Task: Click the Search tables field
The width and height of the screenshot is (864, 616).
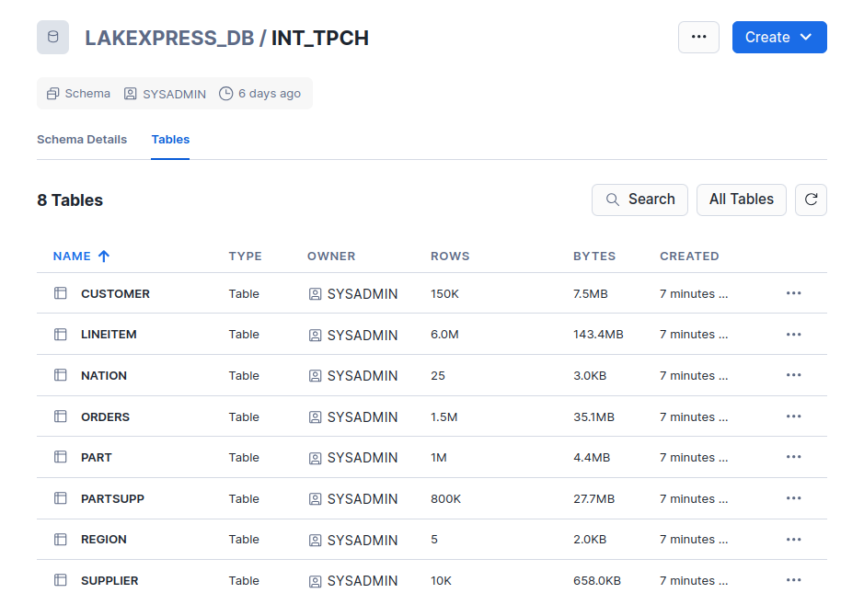Action: (639, 200)
